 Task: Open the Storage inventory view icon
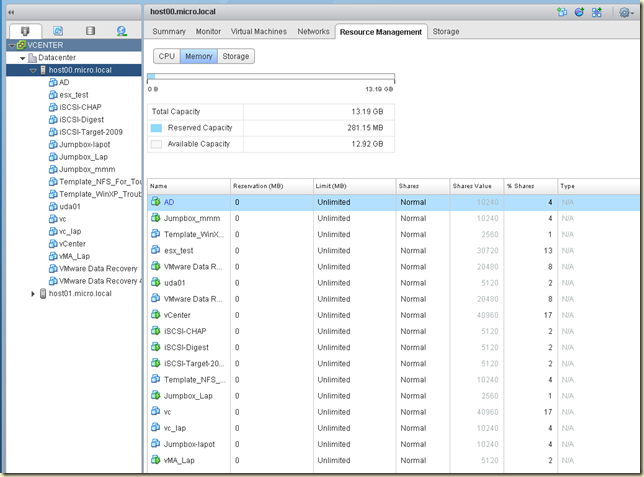click(x=90, y=31)
